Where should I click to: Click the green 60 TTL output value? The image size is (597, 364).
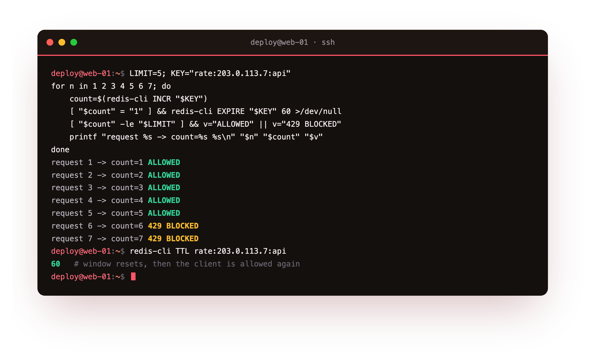56,264
